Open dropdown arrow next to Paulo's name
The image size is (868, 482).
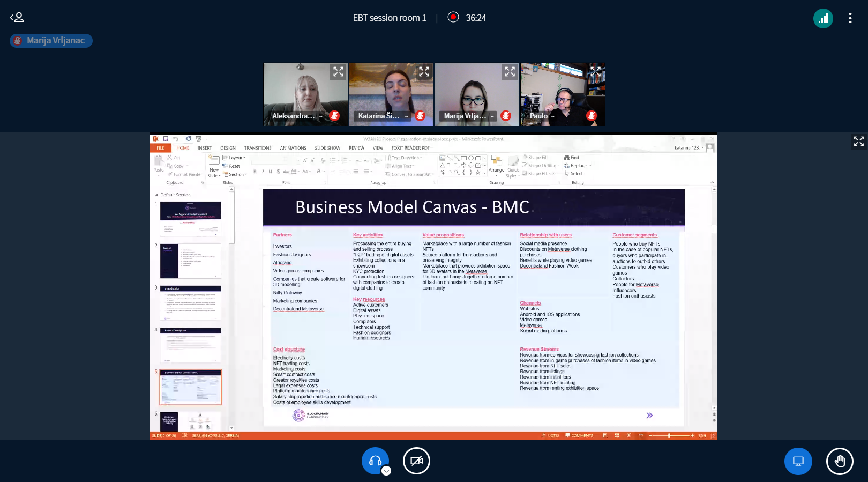(x=553, y=116)
